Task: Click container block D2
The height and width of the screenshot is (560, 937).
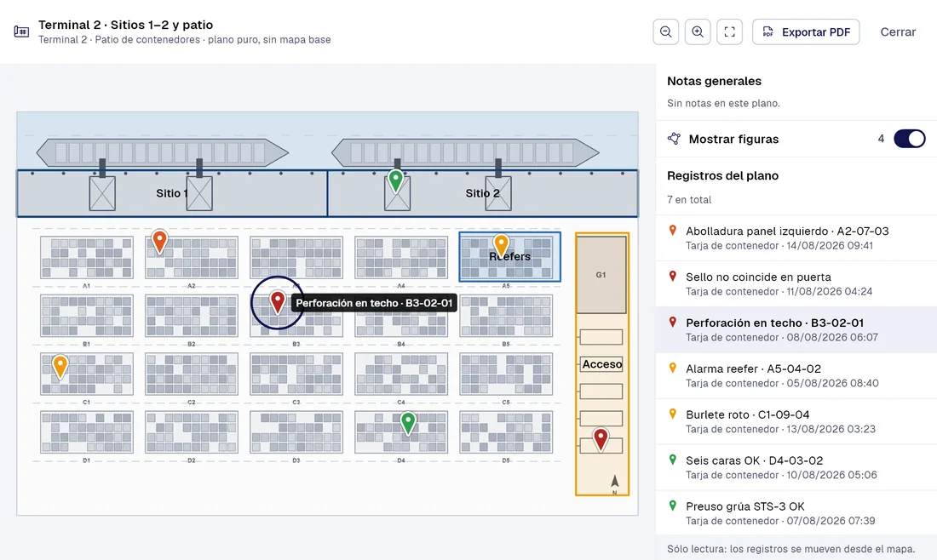Action: (191, 432)
